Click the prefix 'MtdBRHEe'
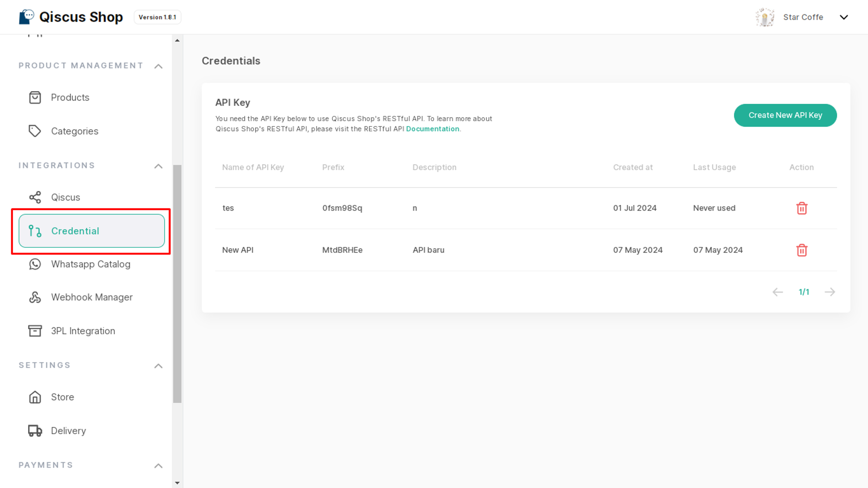 [342, 250]
